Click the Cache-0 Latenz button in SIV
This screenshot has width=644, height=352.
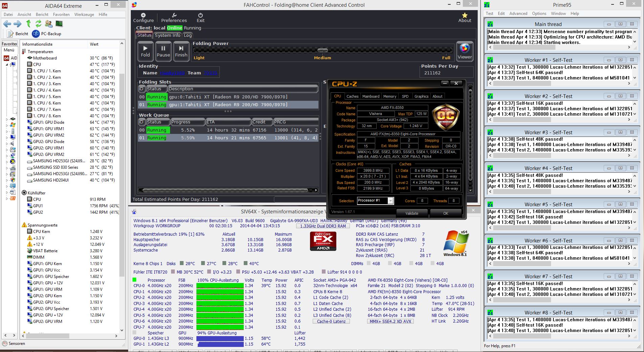[x=331, y=322]
